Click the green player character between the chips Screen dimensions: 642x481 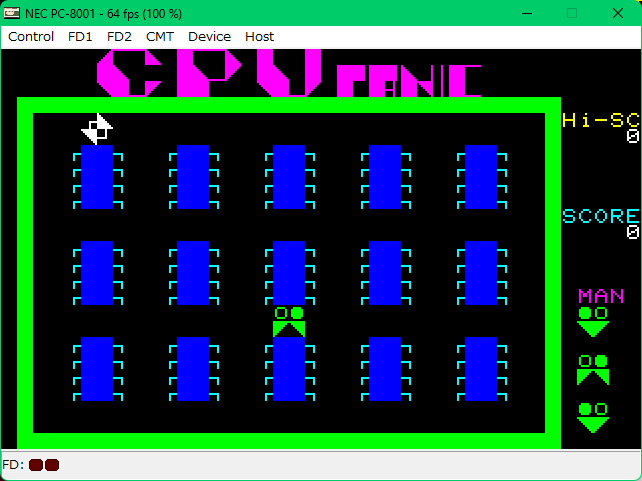(289, 321)
